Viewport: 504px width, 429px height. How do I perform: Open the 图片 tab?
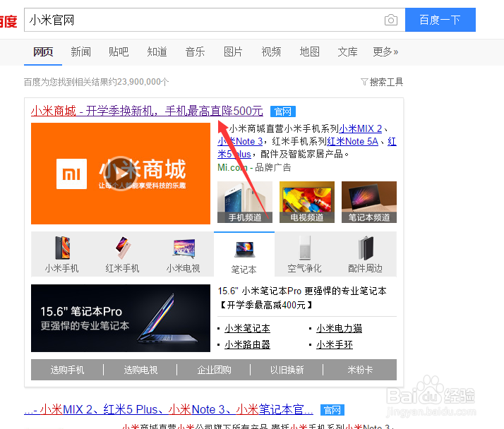[233, 52]
